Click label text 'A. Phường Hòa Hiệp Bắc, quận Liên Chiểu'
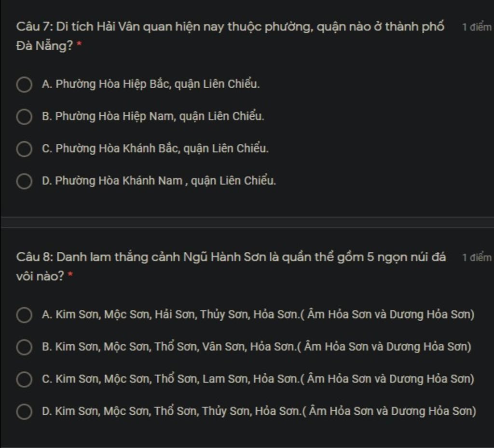The image size is (494, 448). click(151, 84)
